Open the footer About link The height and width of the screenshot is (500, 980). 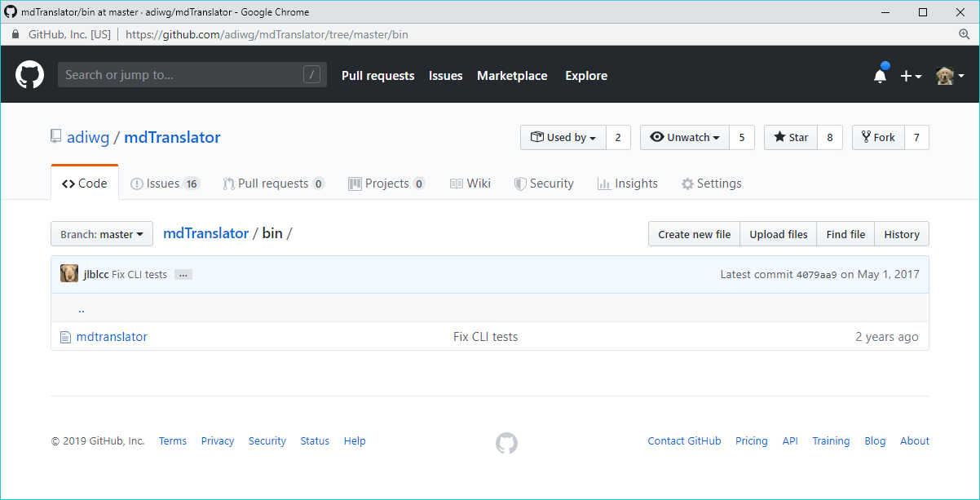[915, 441]
